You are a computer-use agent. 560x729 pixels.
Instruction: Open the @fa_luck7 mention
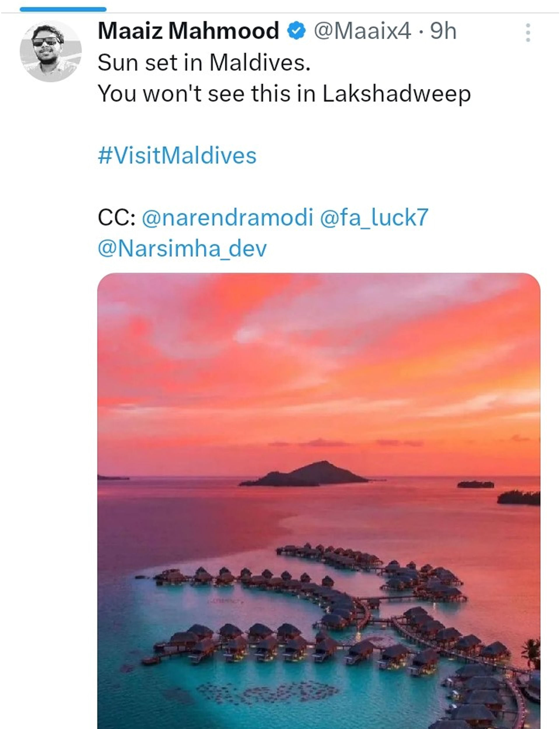(374, 217)
